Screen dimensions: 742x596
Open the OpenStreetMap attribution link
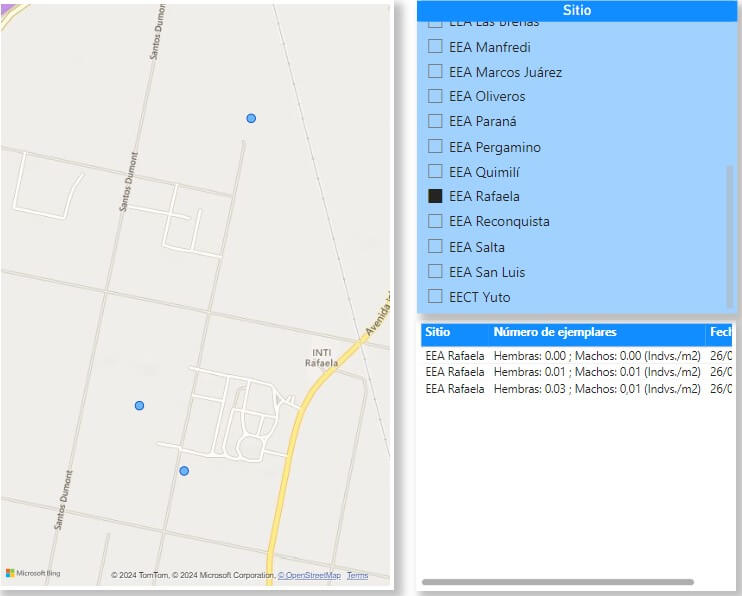coord(310,576)
